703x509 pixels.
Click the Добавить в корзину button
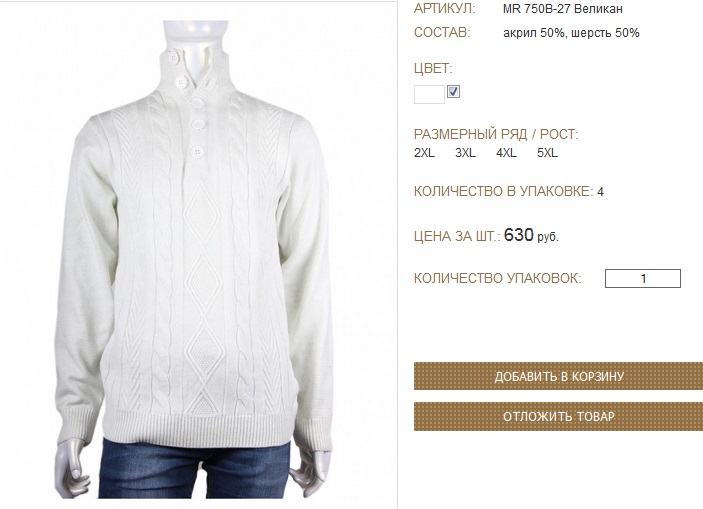tap(559, 376)
